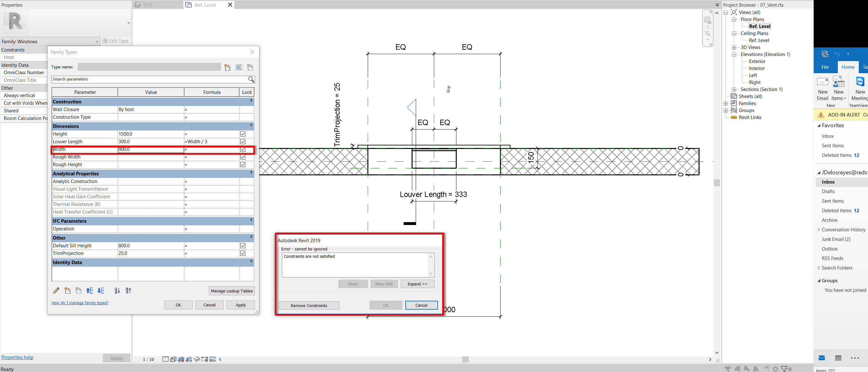Move parameter up with blue arrow icon

coord(89,291)
